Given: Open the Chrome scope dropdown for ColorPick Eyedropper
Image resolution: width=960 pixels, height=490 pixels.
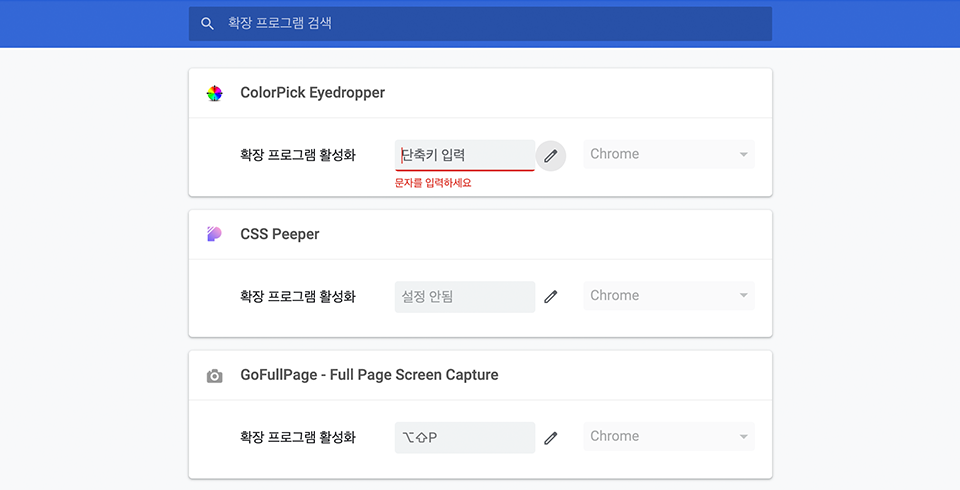Looking at the screenshot, I should point(669,154).
